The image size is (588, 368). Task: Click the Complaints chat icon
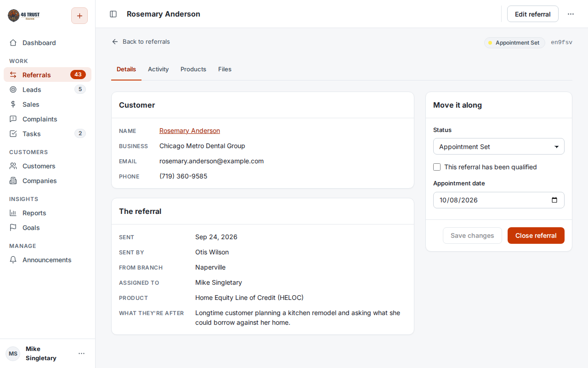[13, 119]
